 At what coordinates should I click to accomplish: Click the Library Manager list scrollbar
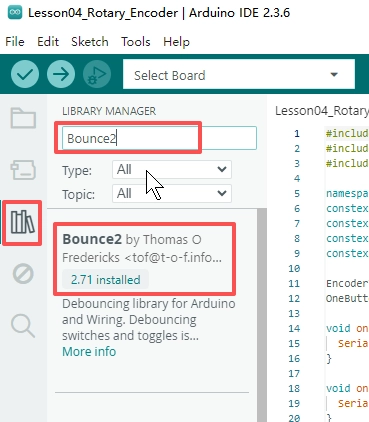tap(262, 315)
